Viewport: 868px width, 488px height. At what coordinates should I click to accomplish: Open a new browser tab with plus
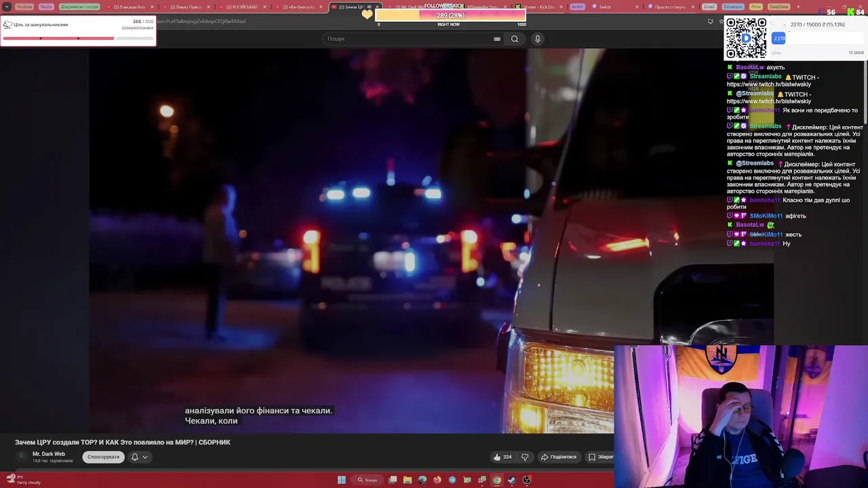pos(798,7)
